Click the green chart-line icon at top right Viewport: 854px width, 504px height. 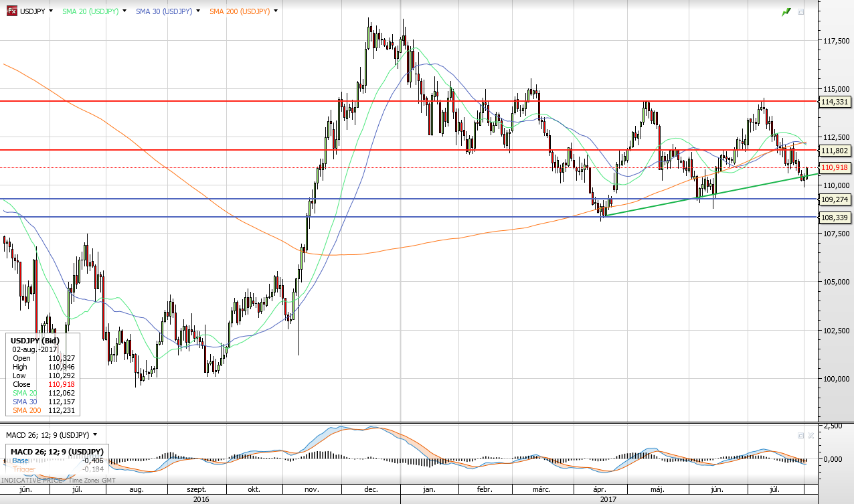point(786,12)
